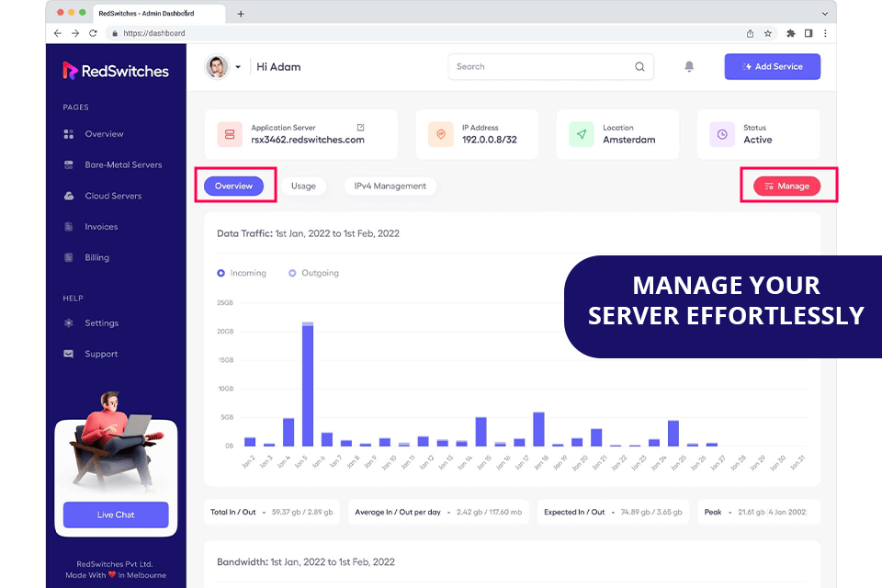882x588 pixels.
Task: Go to Cloud Servers page
Action: click(x=113, y=196)
